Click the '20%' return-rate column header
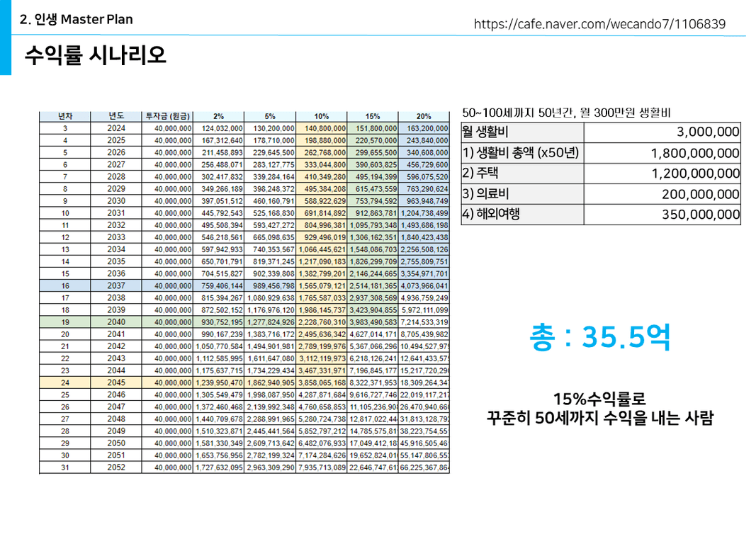 point(424,116)
